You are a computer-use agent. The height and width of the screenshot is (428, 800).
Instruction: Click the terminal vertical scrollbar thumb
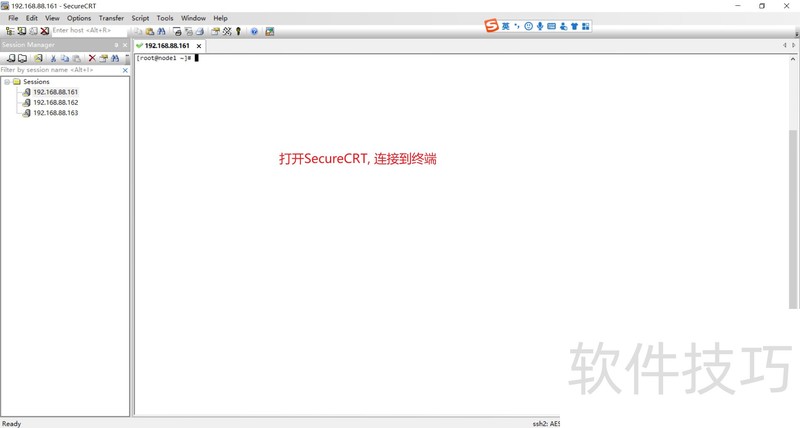pyautogui.click(x=793, y=219)
